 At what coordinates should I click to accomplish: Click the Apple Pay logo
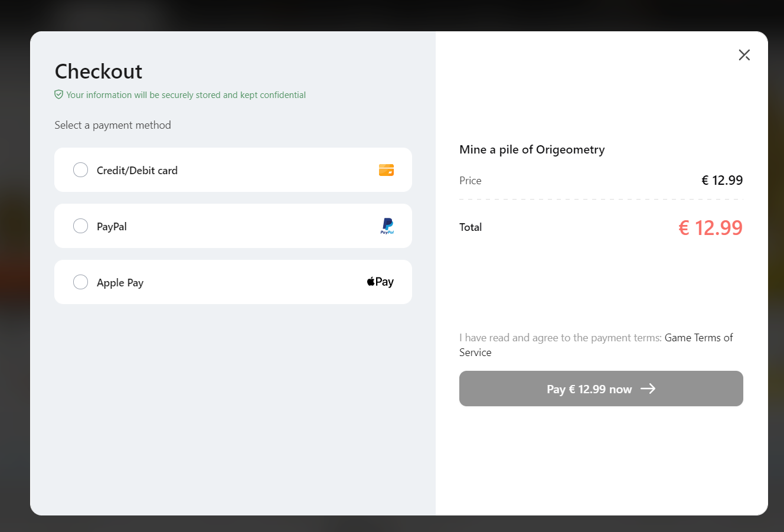click(x=380, y=282)
